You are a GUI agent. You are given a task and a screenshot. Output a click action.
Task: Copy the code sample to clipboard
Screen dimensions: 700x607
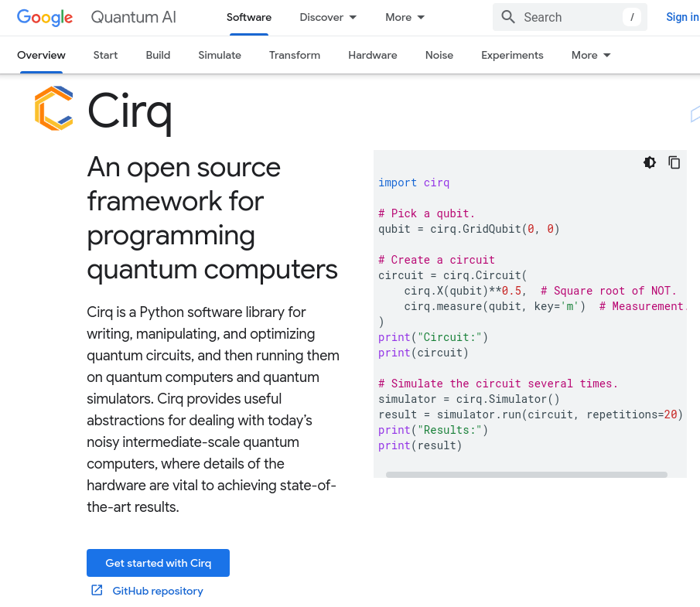pyautogui.click(x=674, y=162)
